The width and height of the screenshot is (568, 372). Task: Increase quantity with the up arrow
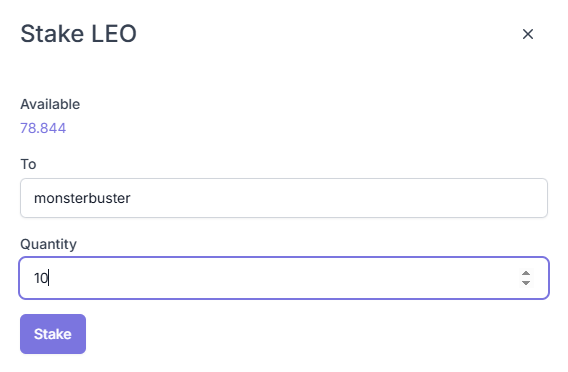tap(526, 273)
